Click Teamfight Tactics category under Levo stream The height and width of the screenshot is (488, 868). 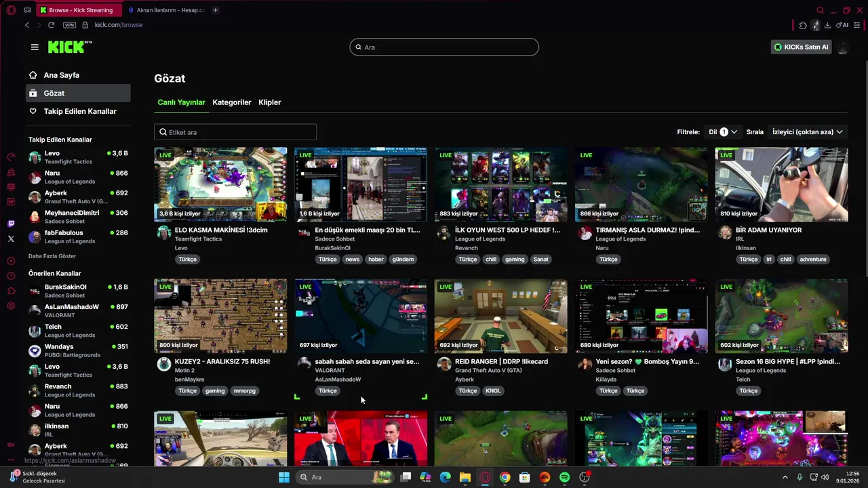coord(198,239)
